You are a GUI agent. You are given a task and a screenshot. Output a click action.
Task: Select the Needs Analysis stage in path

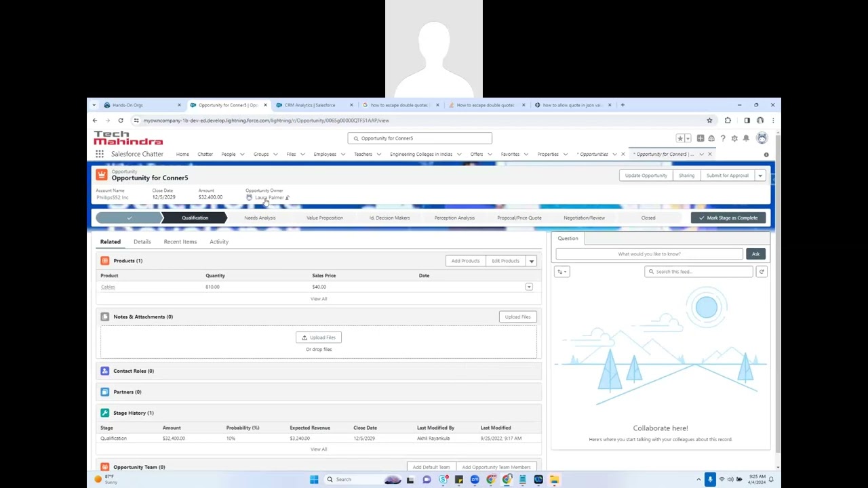point(260,218)
